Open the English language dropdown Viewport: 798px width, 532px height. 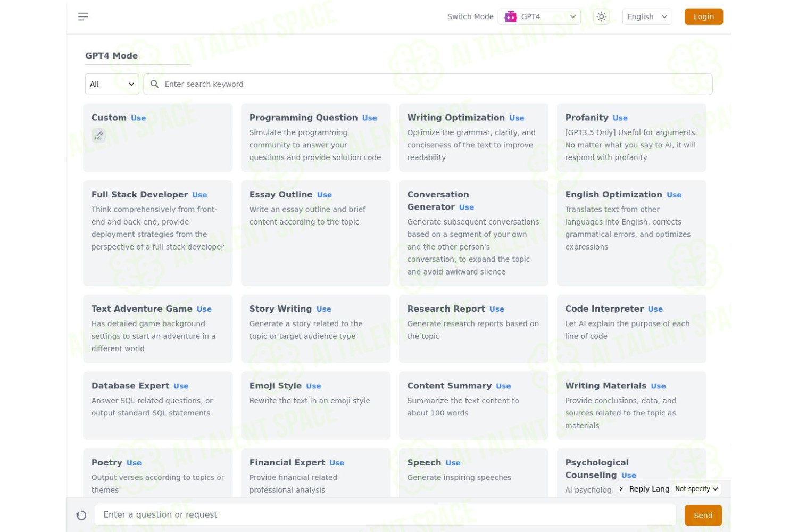(647, 16)
